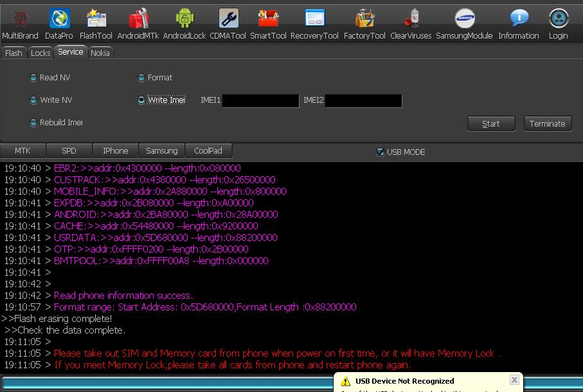Click the USRDATA partition log line
The width and height of the screenshot is (583, 392).
pos(165,238)
